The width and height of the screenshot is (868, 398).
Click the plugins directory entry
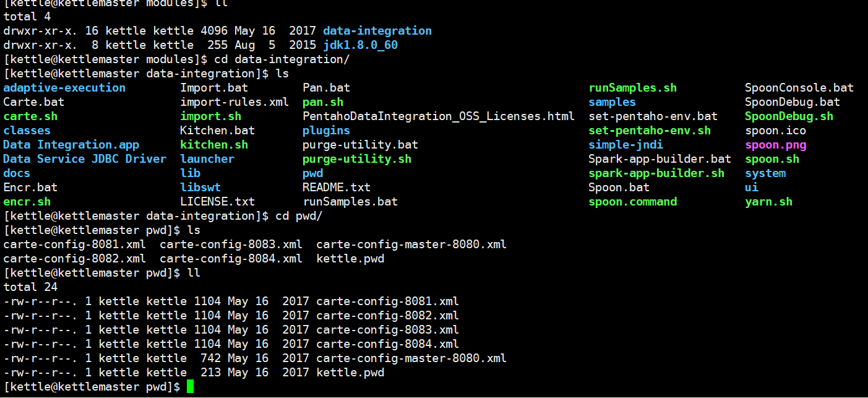pyautogui.click(x=327, y=131)
